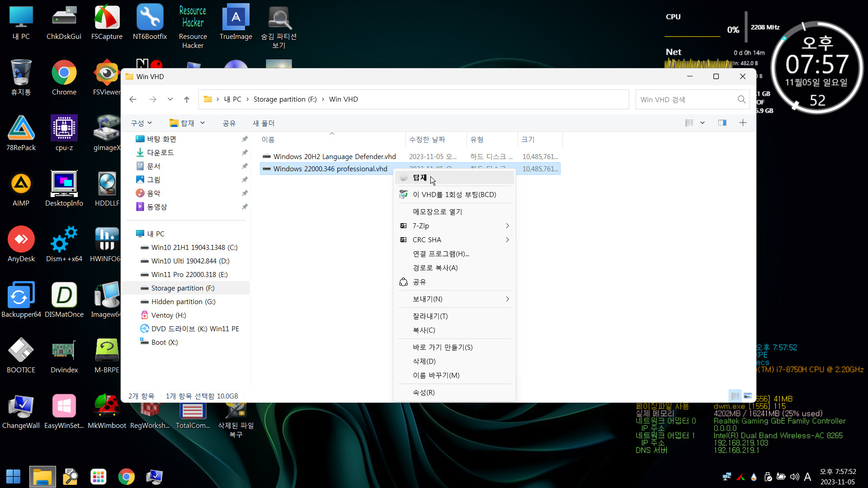Open Backupper64 desktop icon
The image size is (868, 488).
(x=21, y=300)
